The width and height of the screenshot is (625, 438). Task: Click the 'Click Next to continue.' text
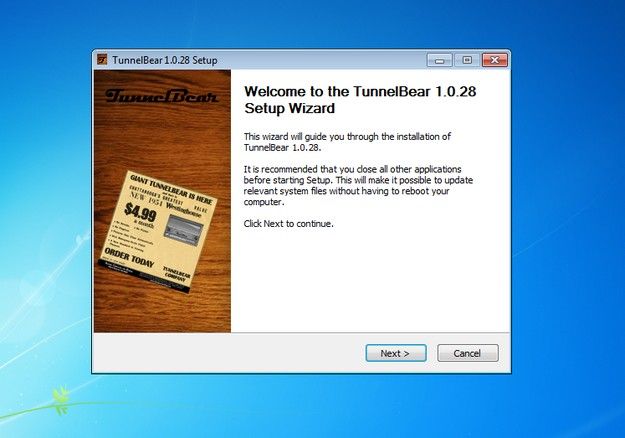pos(289,224)
